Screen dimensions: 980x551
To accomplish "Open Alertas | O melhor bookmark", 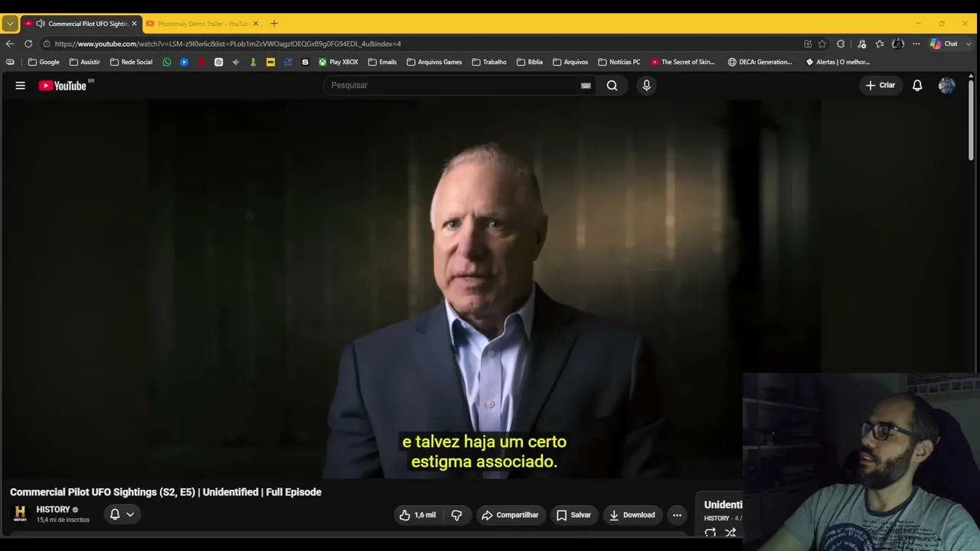I will tap(838, 62).
